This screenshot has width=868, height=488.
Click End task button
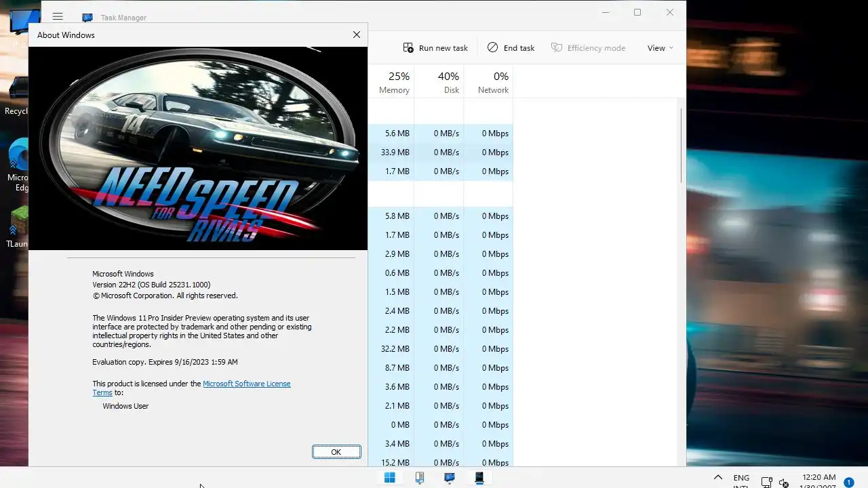pos(511,47)
